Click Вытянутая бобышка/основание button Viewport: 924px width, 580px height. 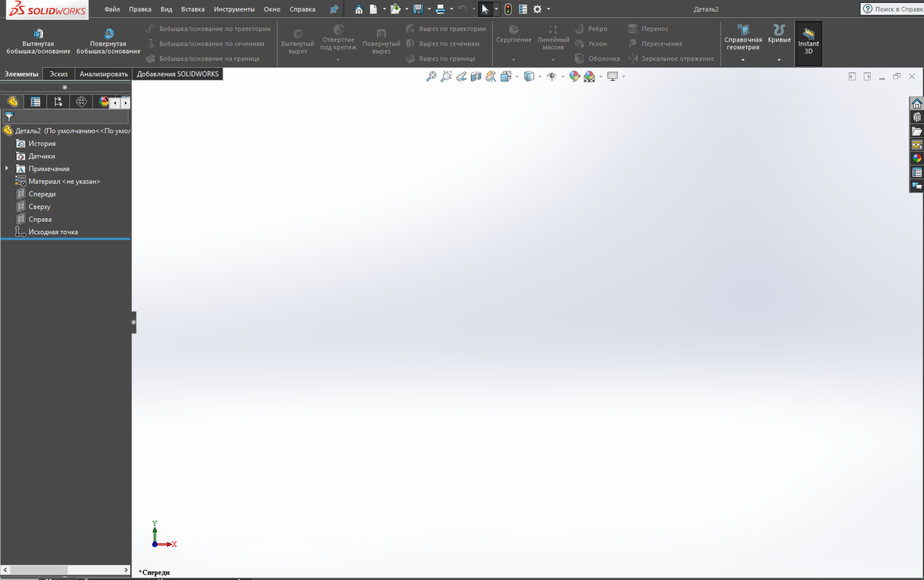38,42
